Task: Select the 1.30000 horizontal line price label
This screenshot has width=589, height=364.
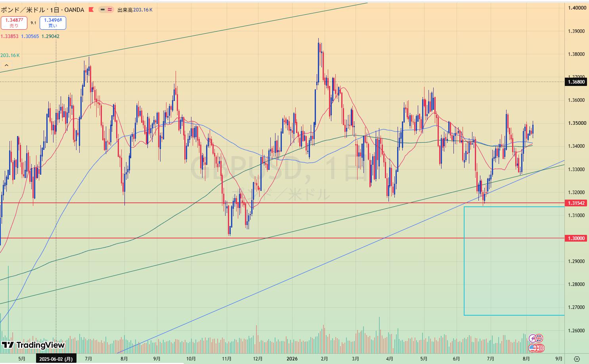Action: coord(576,238)
